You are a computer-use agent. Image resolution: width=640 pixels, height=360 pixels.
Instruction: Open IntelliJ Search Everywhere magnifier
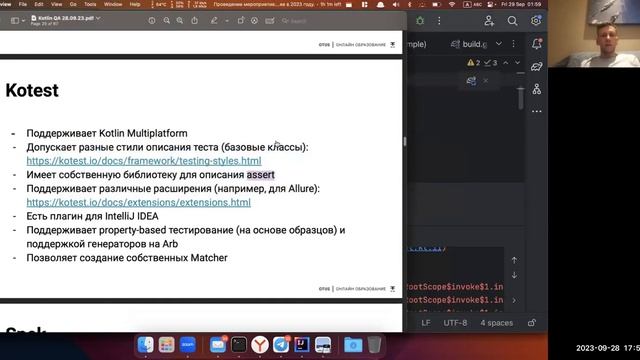(x=512, y=21)
